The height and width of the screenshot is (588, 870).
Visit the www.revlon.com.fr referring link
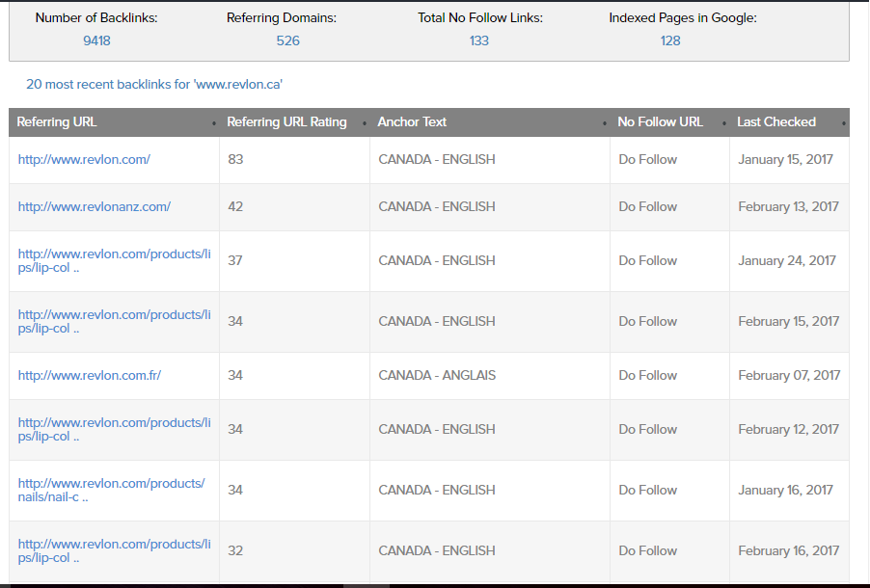90,375
